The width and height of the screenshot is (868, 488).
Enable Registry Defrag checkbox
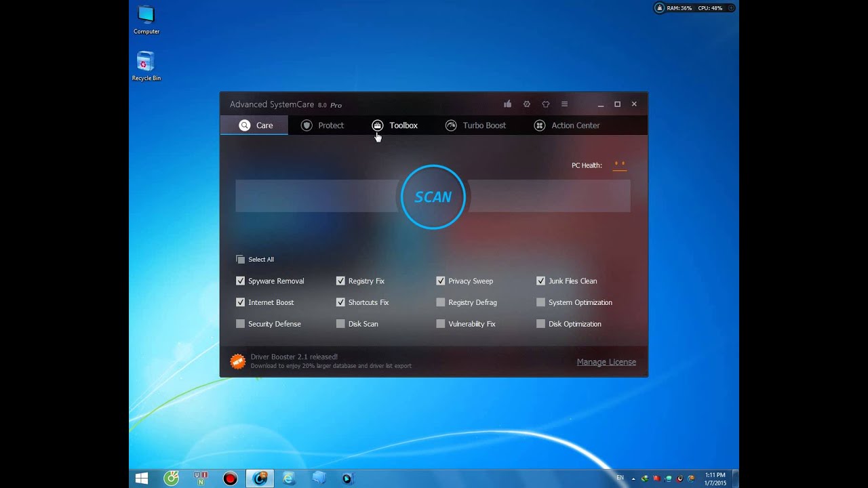click(441, 302)
